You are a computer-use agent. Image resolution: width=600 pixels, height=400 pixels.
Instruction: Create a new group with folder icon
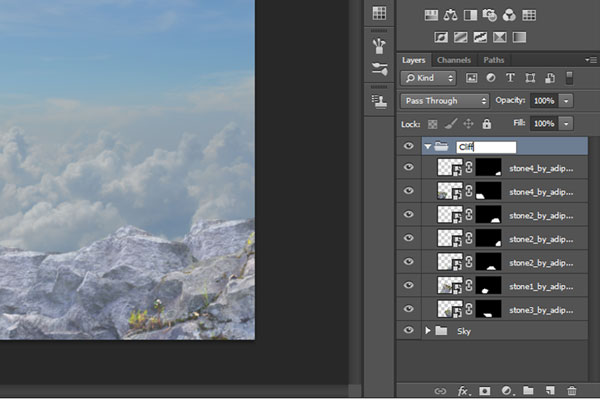coord(528,390)
